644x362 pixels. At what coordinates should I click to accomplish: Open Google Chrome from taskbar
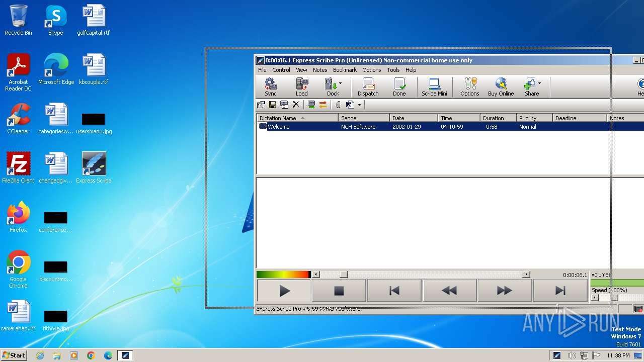pos(91,355)
